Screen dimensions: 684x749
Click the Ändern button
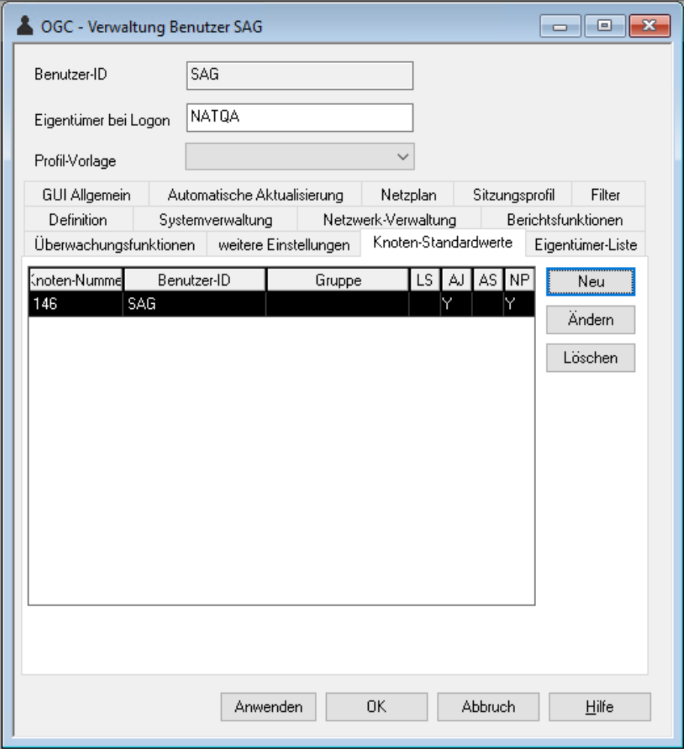coord(590,320)
